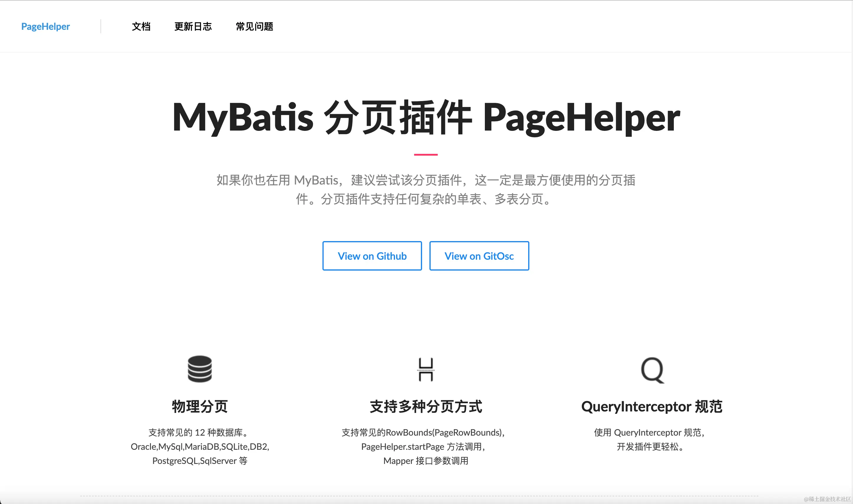
Task: Open the 常见问题 menu item
Action: pos(254,27)
